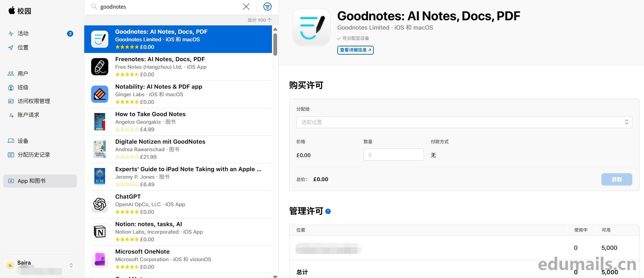Open the ChatGPT app result icon
This screenshot has width=644, height=278.
coord(100,204)
